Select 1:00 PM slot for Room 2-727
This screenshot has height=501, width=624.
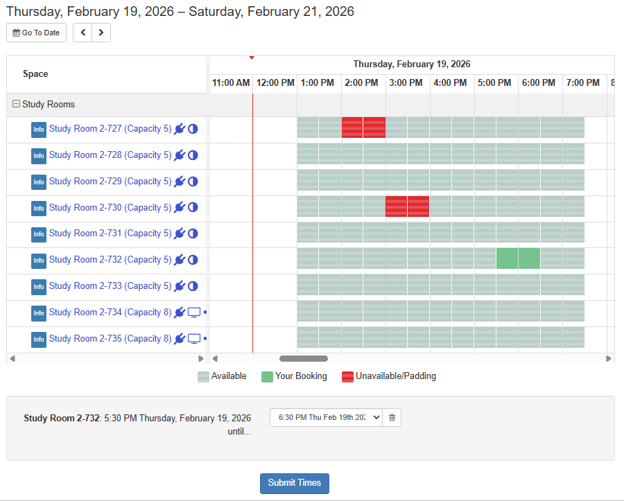click(308, 127)
